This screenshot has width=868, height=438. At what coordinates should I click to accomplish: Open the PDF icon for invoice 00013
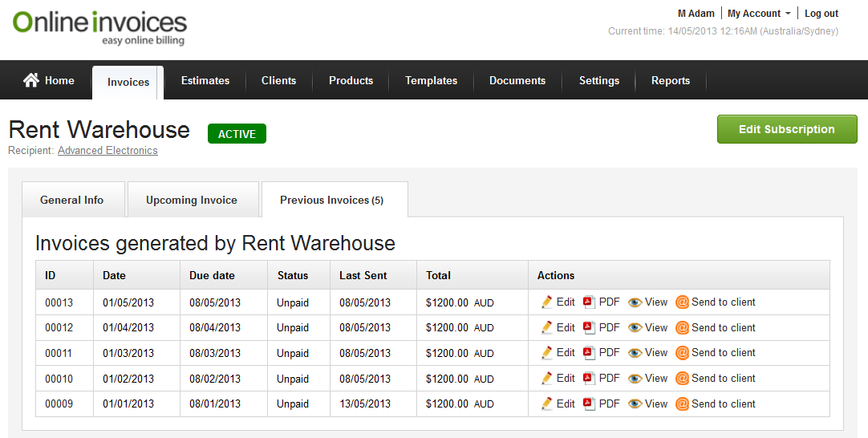[589, 302]
